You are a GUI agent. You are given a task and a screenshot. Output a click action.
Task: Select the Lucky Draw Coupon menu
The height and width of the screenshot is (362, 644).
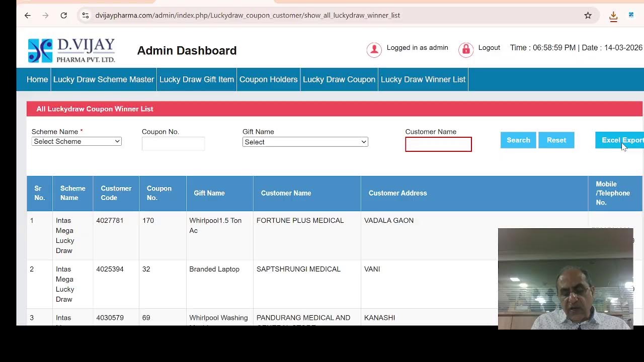[x=339, y=79]
